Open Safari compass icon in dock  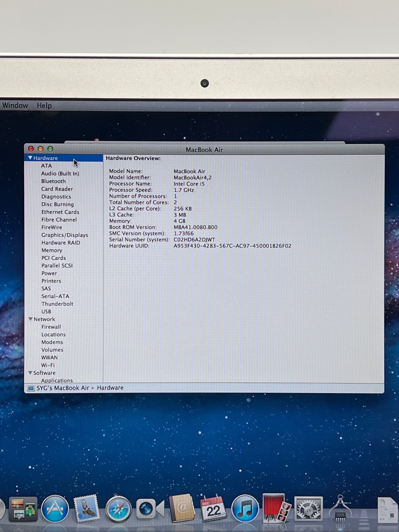(x=118, y=509)
